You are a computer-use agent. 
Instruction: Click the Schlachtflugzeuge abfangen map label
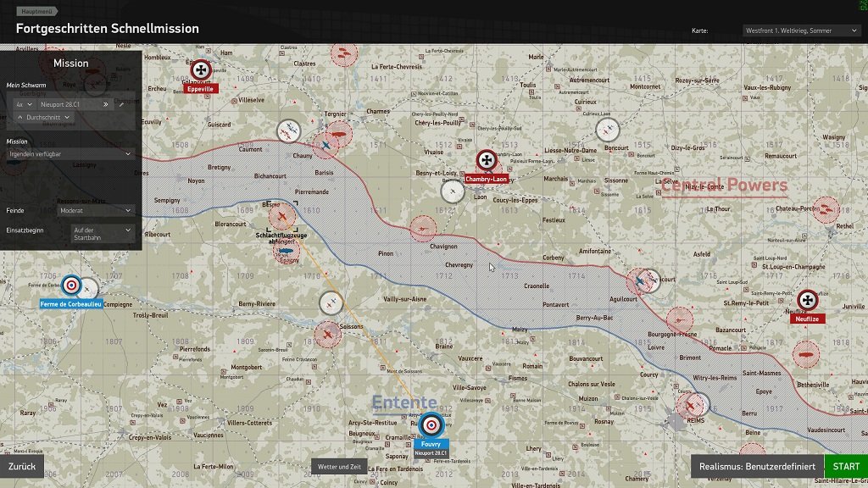click(281, 238)
